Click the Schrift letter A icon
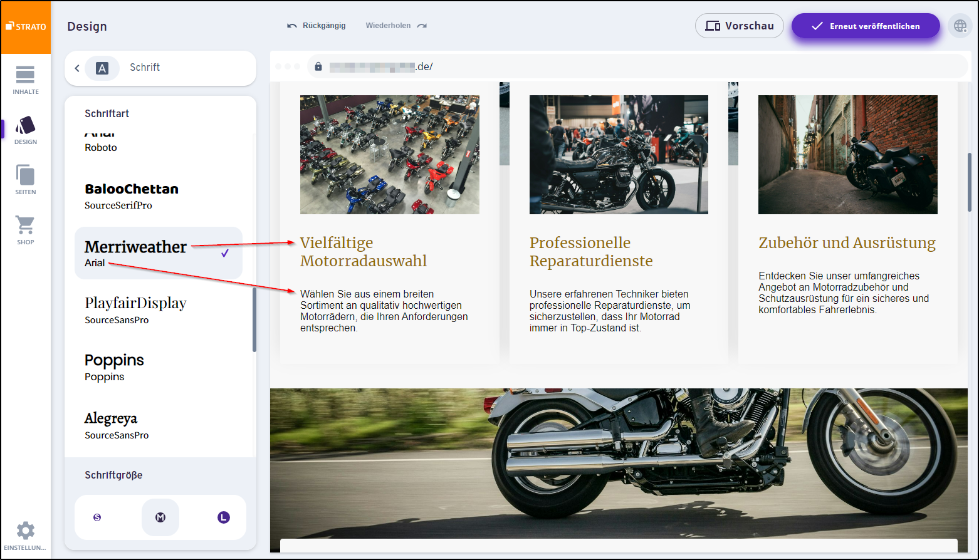Viewport: 979px width, 560px height. [x=102, y=68]
